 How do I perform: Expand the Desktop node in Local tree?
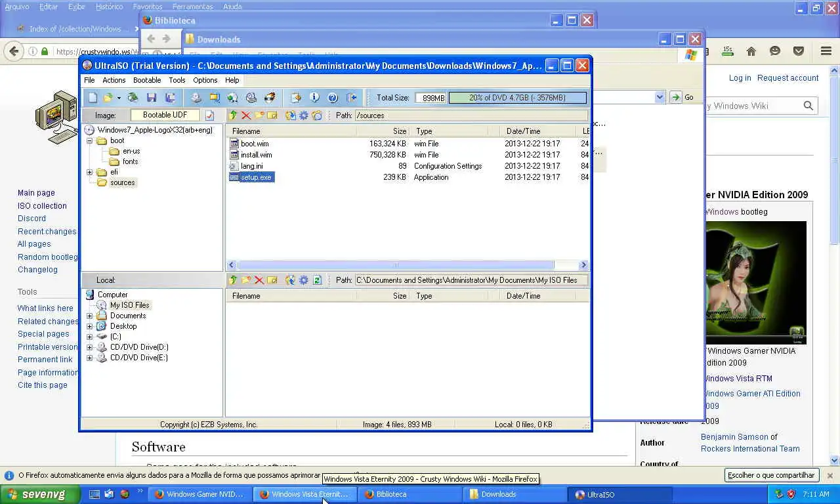click(x=90, y=326)
